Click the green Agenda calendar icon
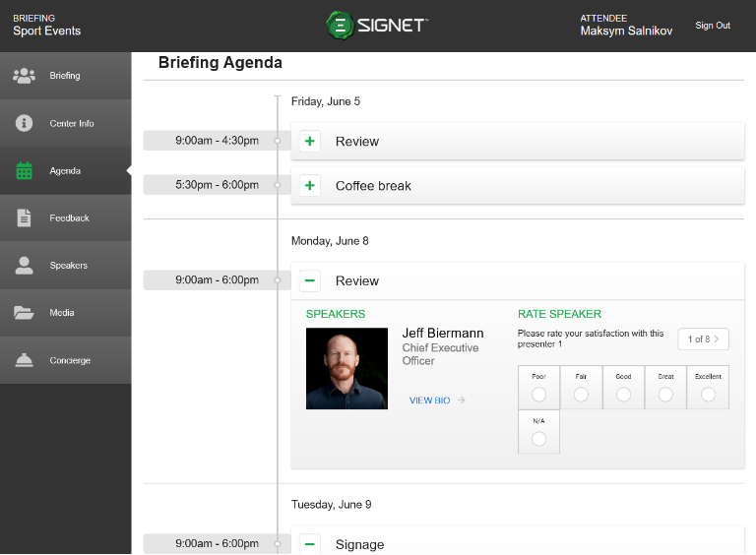The height and width of the screenshot is (555, 756). tap(25, 171)
